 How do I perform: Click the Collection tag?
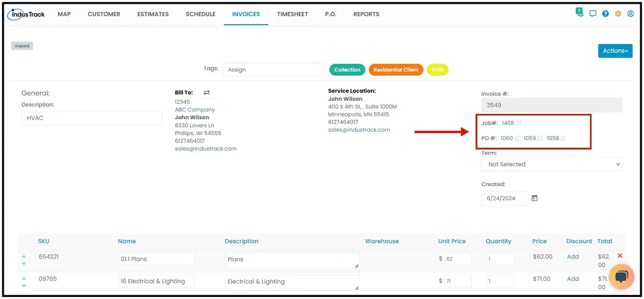point(347,70)
